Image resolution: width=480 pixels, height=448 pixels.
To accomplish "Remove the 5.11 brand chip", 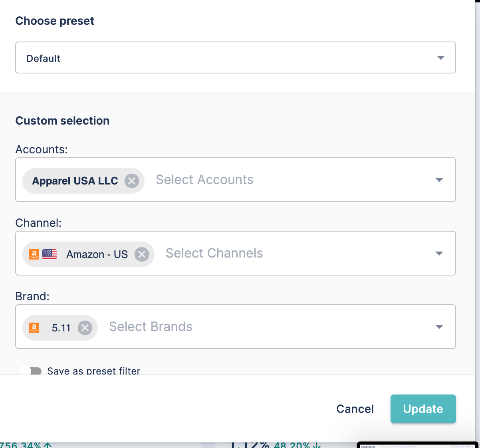I will (85, 328).
